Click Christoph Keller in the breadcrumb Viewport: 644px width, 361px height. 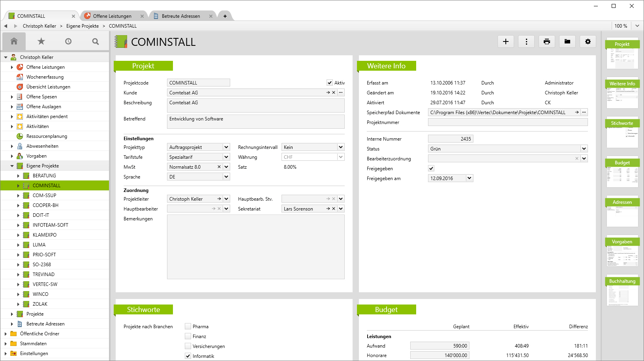[x=39, y=26]
